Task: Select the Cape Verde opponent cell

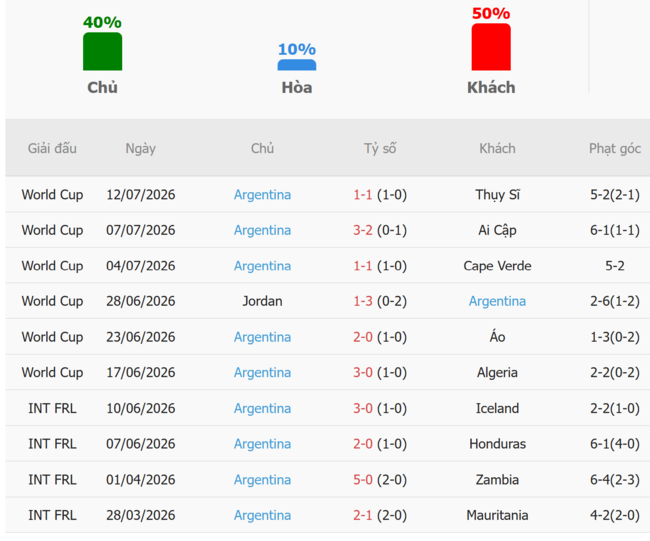Action: 497,266
